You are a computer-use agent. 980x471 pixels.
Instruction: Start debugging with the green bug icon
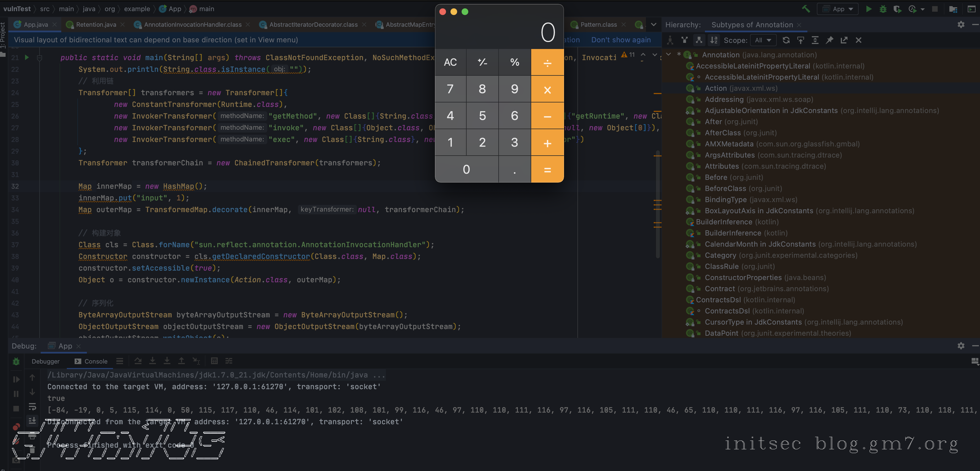click(x=883, y=9)
